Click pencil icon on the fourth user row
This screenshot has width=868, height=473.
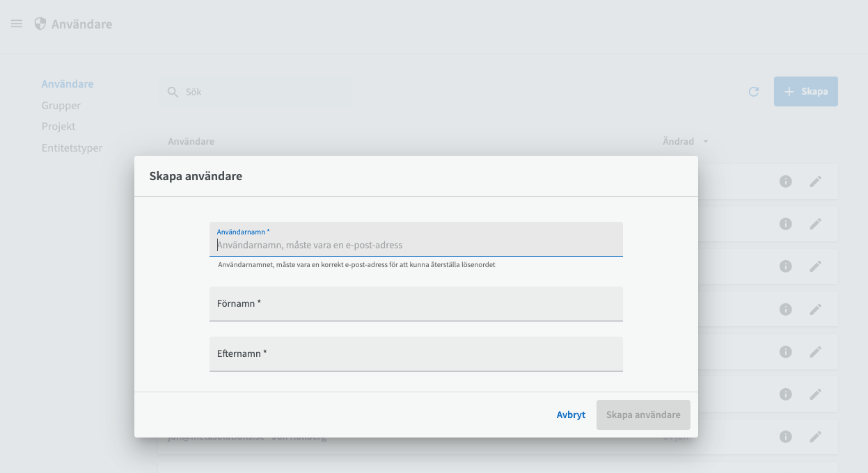(x=815, y=309)
